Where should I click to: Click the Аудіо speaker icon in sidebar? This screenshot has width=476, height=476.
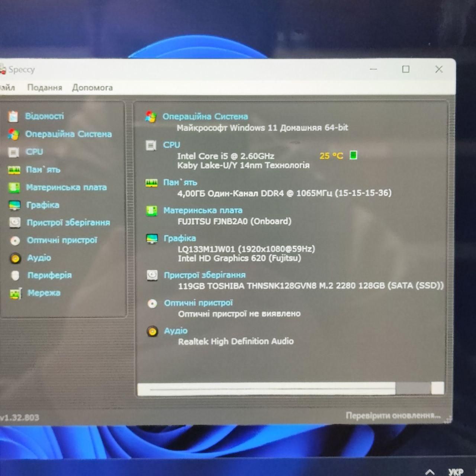[15, 258]
